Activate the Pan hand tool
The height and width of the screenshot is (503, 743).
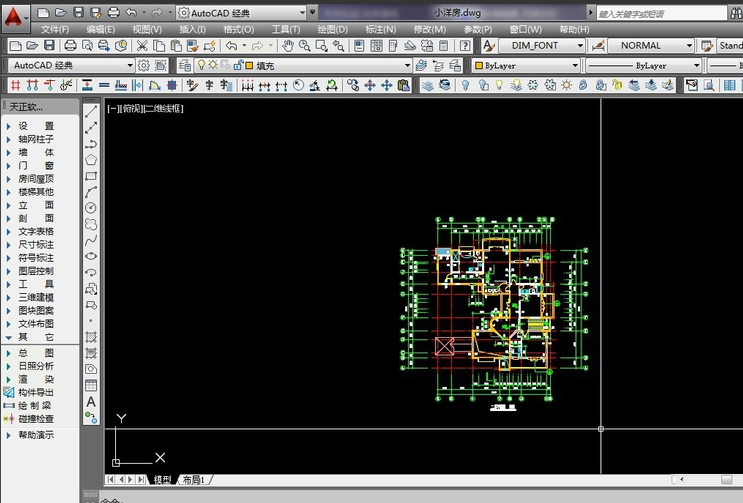point(288,46)
